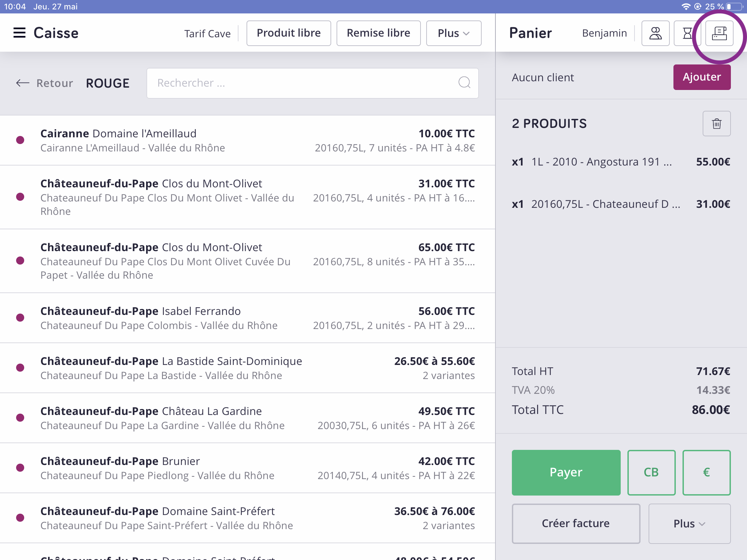Open La Bastide Saint-Dominique variants
This screenshot has height=560, width=747.
click(248, 368)
